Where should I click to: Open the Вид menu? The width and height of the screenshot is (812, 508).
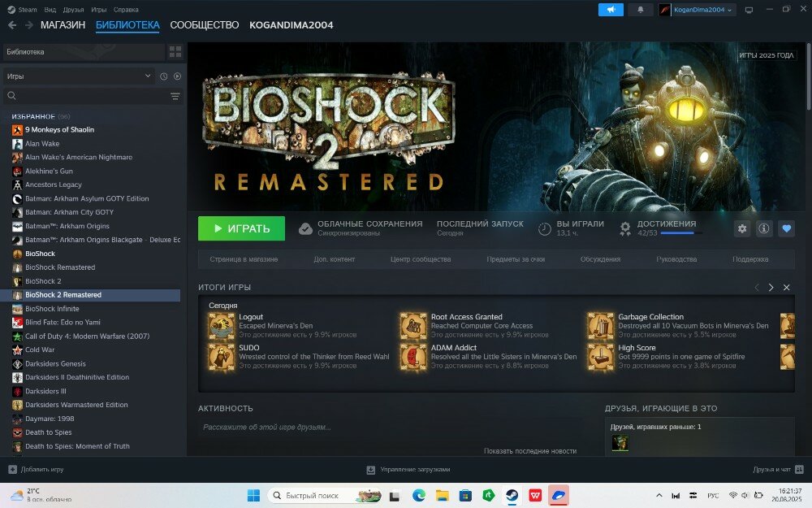pos(50,9)
